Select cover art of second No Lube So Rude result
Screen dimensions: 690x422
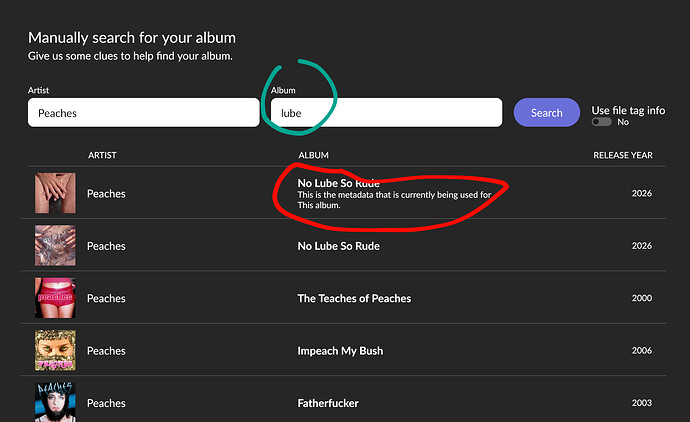pyautogui.click(x=55, y=245)
